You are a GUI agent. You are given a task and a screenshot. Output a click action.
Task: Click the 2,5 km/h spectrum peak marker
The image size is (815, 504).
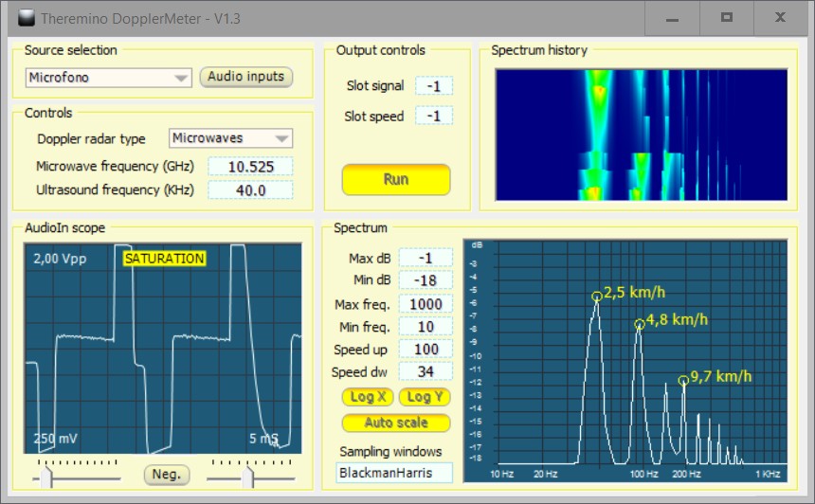click(x=596, y=297)
